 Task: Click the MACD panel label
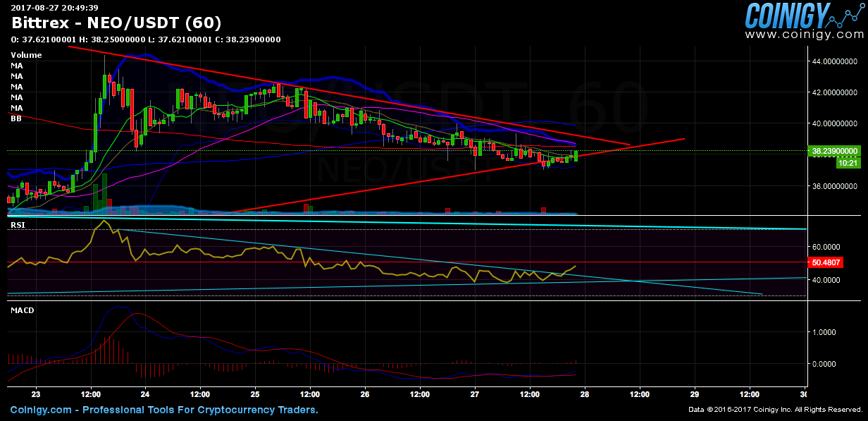(22, 310)
